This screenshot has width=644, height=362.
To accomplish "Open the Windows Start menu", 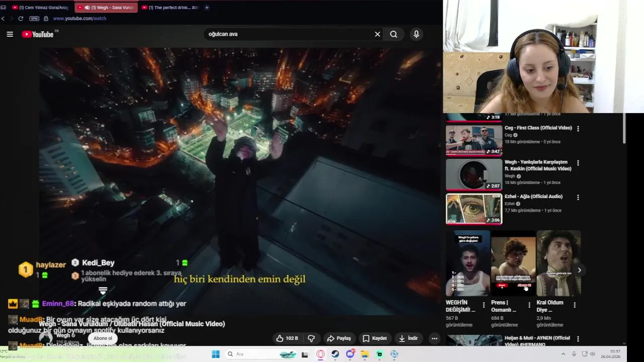I will (215, 354).
